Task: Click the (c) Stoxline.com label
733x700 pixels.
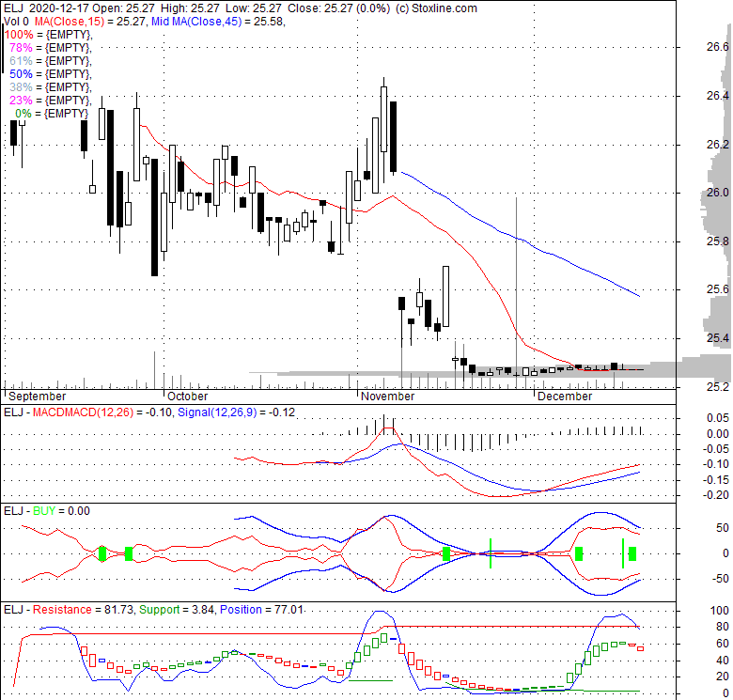Action: coord(436,8)
